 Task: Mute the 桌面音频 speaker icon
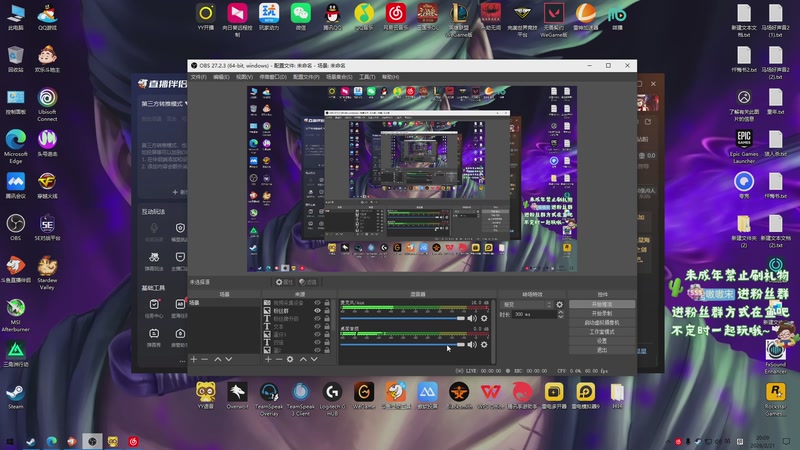[472, 344]
